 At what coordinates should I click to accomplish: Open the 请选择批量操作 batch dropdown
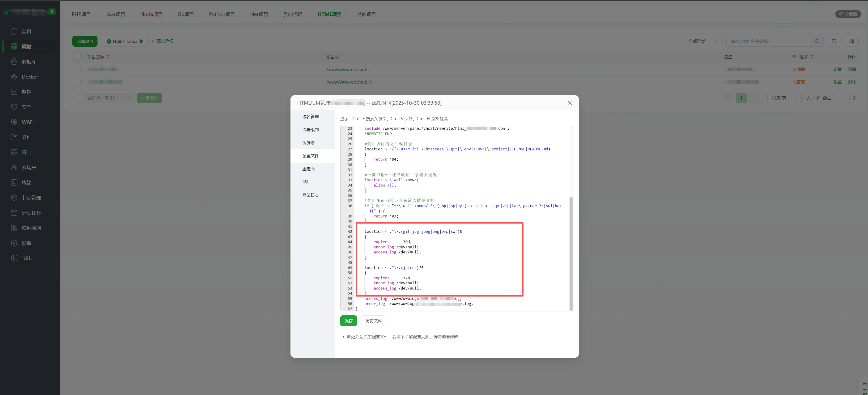pos(109,98)
